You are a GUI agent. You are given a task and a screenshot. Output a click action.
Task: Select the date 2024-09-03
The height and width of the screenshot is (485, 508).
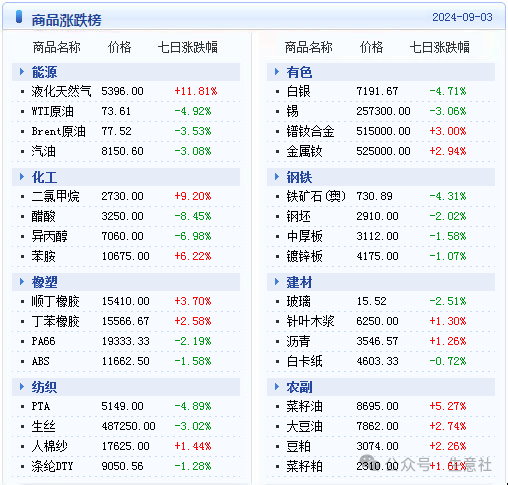tap(462, 17)
